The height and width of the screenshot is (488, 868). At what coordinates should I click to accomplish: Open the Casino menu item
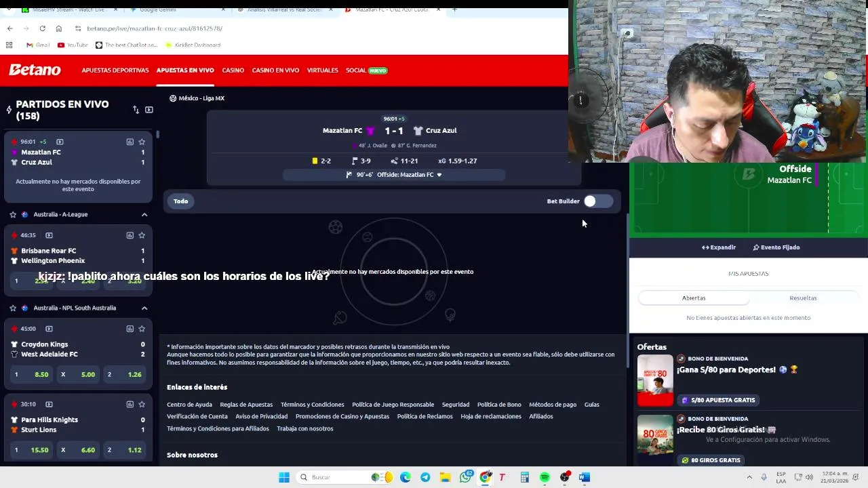pos(233,70)
